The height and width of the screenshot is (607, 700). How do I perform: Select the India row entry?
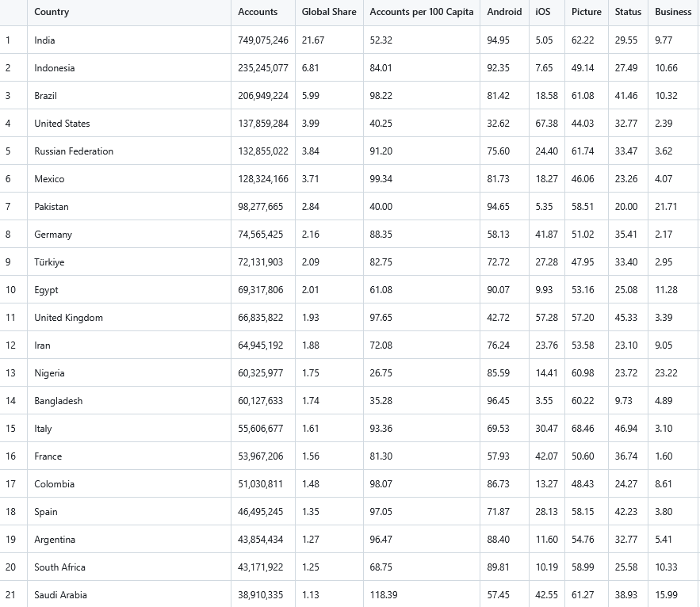tap(44, 40)
